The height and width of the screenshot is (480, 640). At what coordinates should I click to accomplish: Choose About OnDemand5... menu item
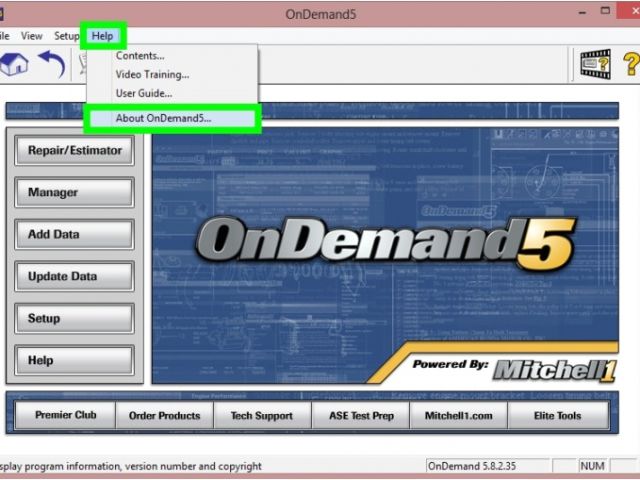click(164, 118)
